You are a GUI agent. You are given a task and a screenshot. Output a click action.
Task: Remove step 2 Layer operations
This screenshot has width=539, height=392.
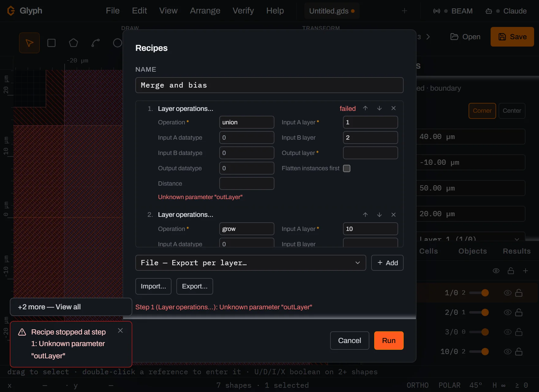[x=394, y=215]
